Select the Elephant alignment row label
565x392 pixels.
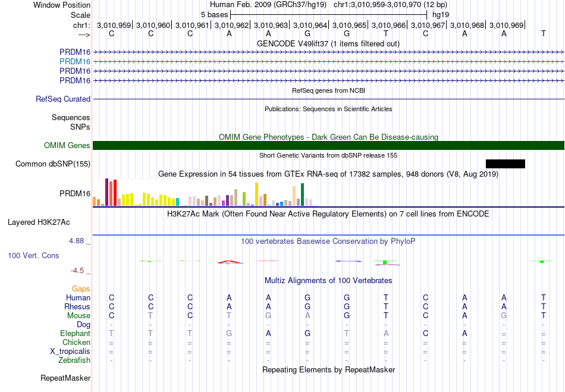pyautogui.click(x=76, y=333)
